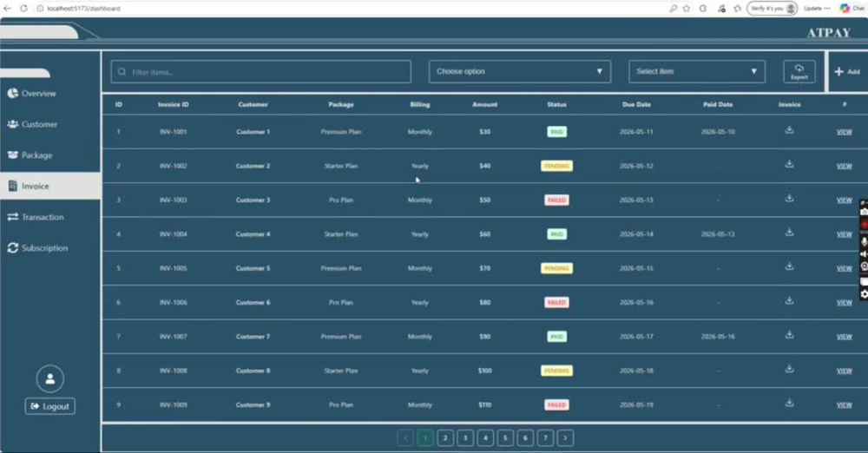Viewport: 868px width, 453px height.
Task: Bookmark page with star icon
Action: (687, 9)
